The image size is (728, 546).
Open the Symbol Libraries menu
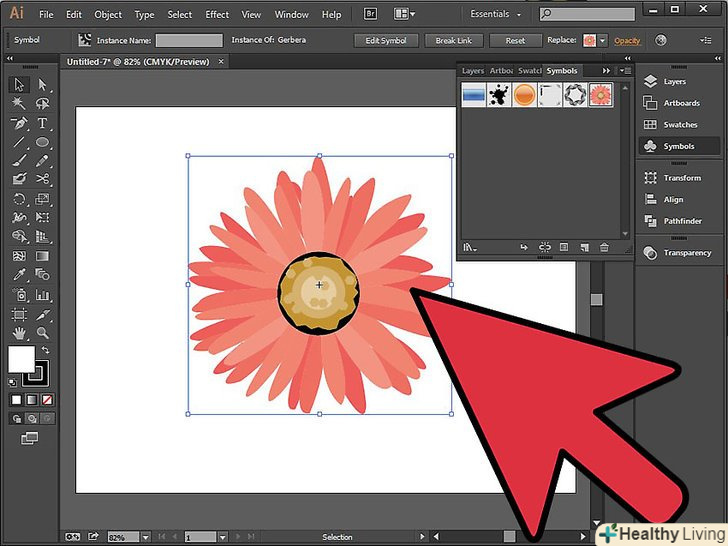[x=469, y=247]
